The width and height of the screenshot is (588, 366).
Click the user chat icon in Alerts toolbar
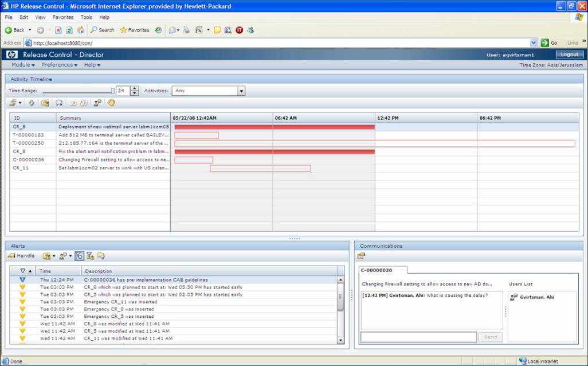tap(63, 256)
